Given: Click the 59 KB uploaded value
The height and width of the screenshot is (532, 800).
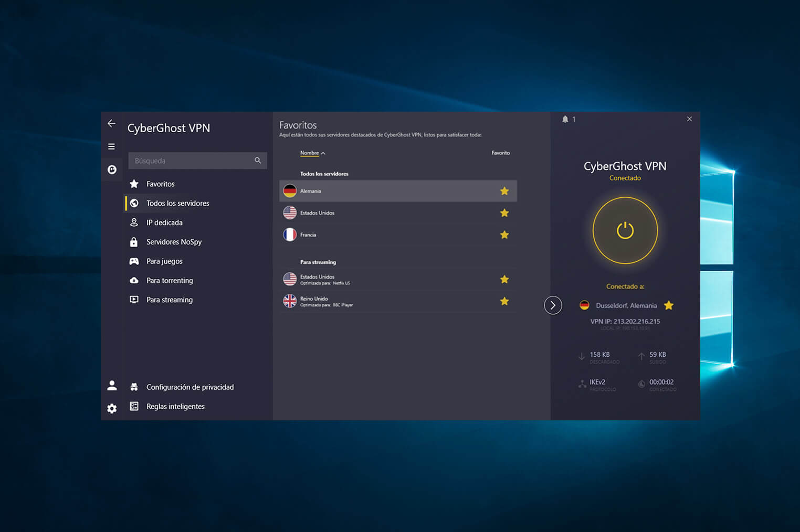Looking at the screenshot, I should [x=658, y=355].
